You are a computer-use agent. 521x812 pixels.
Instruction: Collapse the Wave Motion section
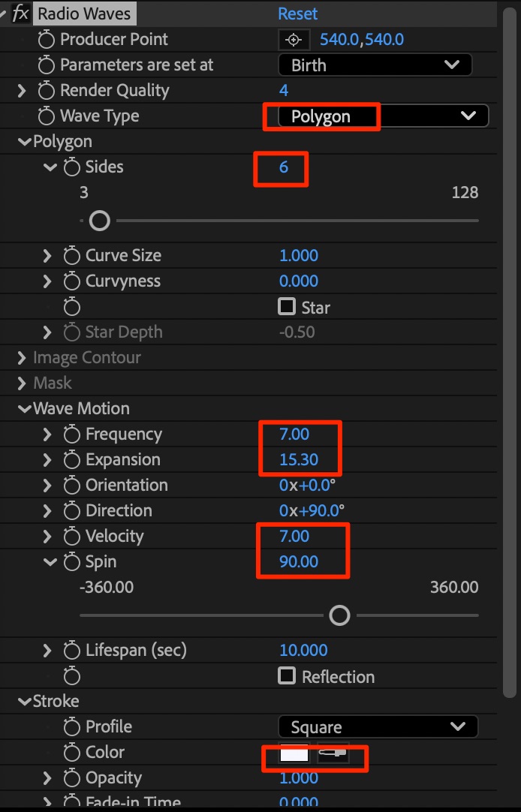pyautogui.click(x=25, y=409)
